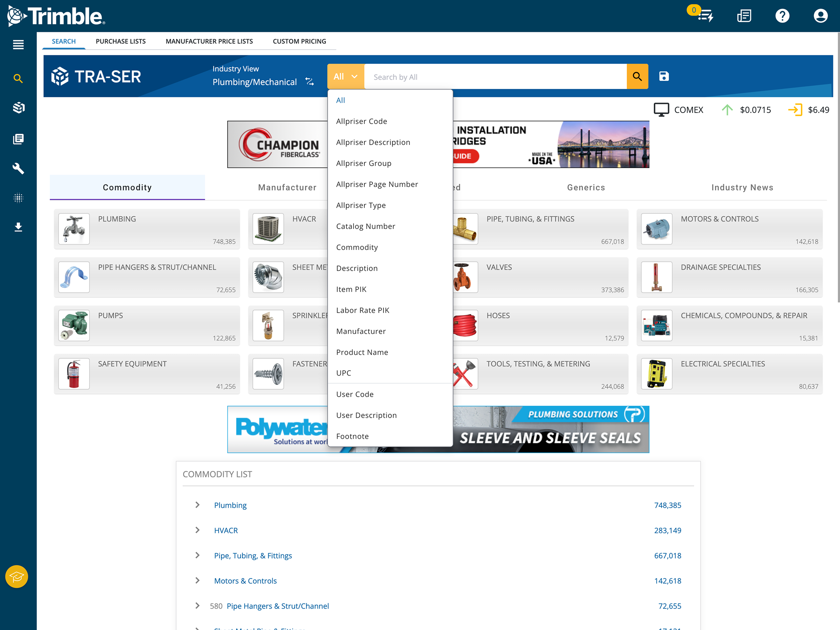Open the hamburger menu in sidebar
Viewport: 840px width, 630px height.
[18, 45]
